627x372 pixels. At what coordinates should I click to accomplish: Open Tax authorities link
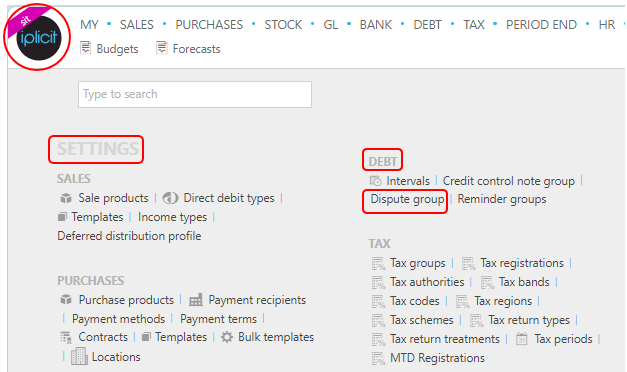[x=427, y=282]
